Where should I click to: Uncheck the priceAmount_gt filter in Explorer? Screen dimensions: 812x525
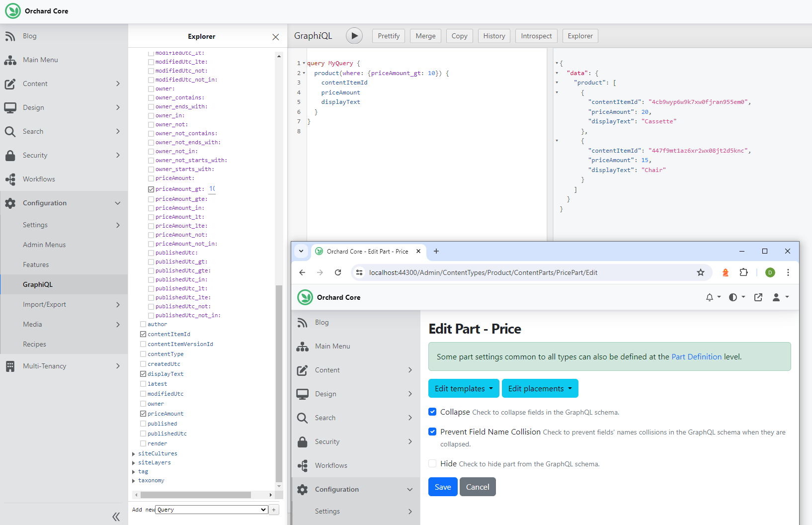pyautogui.click(x=151, y=189)
